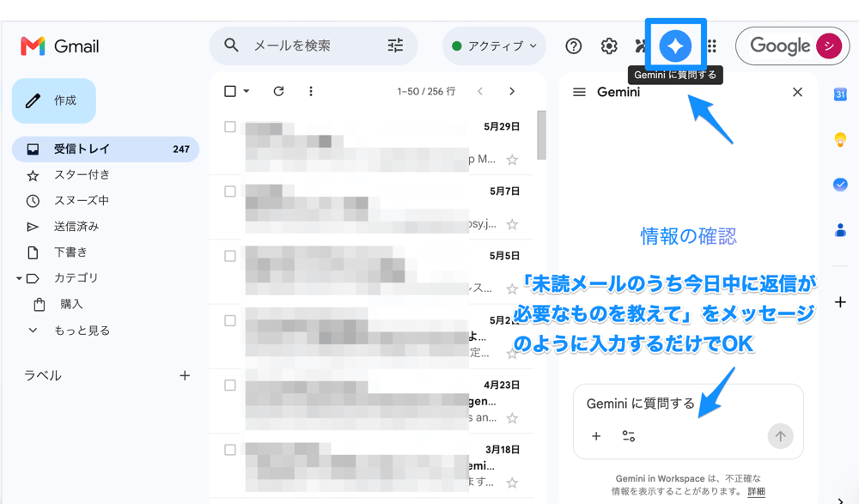Close the Gemini side panel
The height and width of the screenshot is (504, 859).
(x=797, y=92)
